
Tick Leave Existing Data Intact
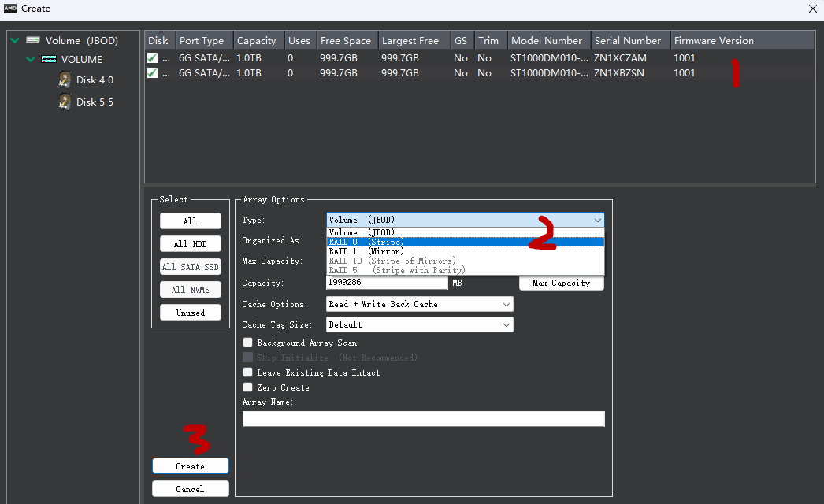(x=247, y=372)
